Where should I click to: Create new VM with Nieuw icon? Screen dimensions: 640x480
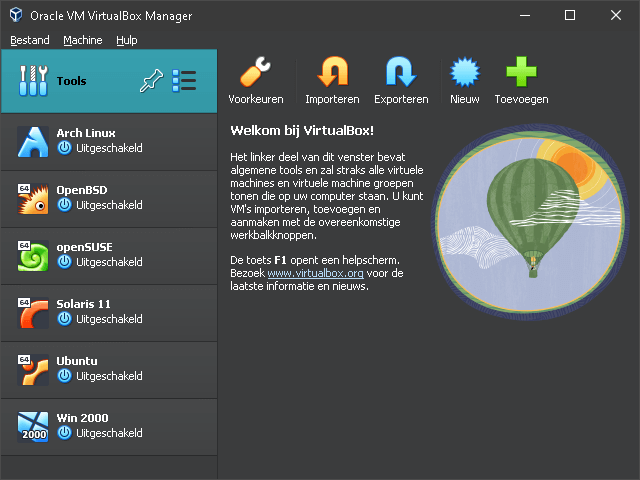pos(464,72)
